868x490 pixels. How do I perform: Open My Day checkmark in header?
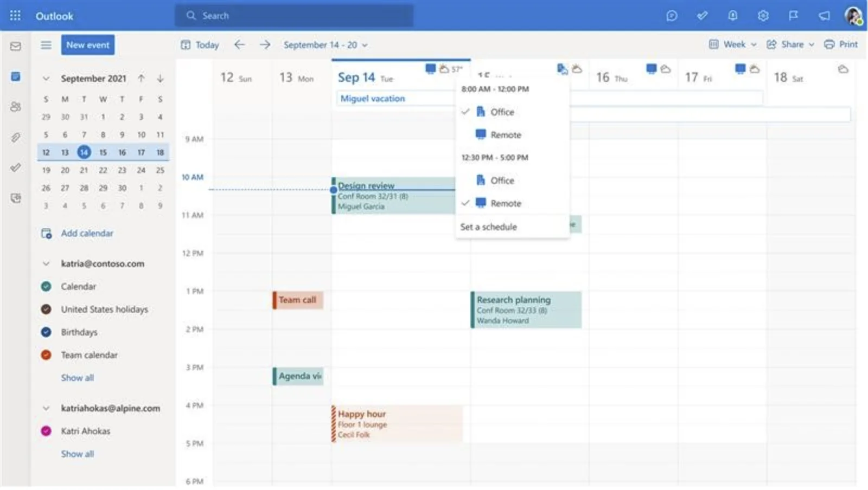click(702, 16)
